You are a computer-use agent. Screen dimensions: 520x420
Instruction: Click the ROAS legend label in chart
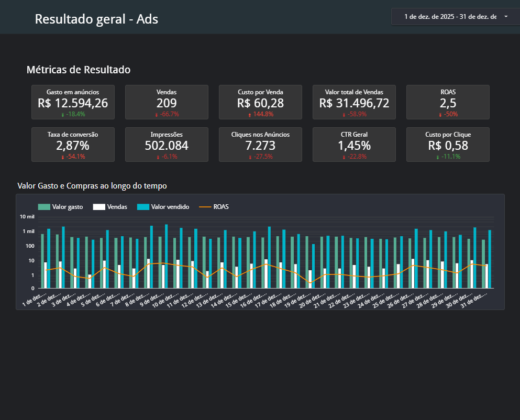pyautogui.click(x=221, y=207)
